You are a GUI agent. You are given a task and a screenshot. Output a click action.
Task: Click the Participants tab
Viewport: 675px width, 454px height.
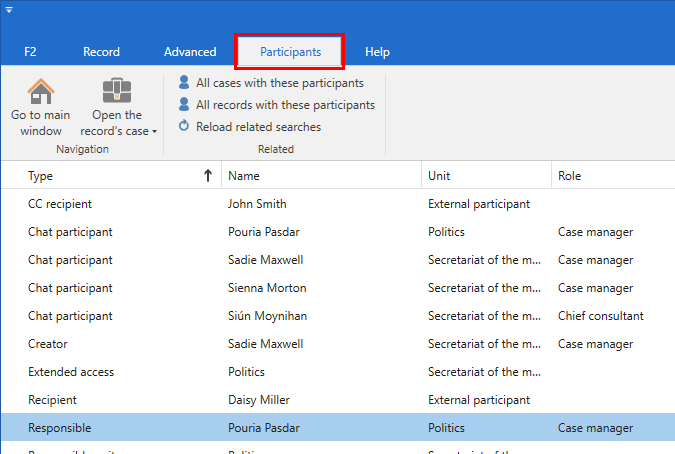point(290,52)
